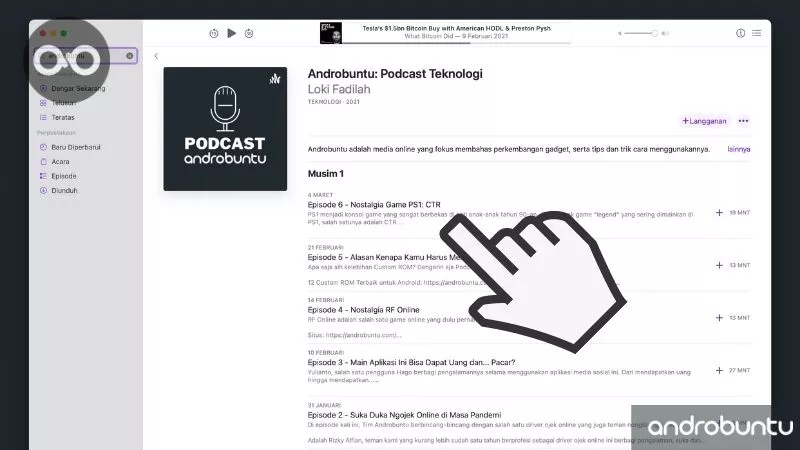This screenshot has width=800, height=450.
Task: Select the Musim 1 season heading
Action: 326,173
